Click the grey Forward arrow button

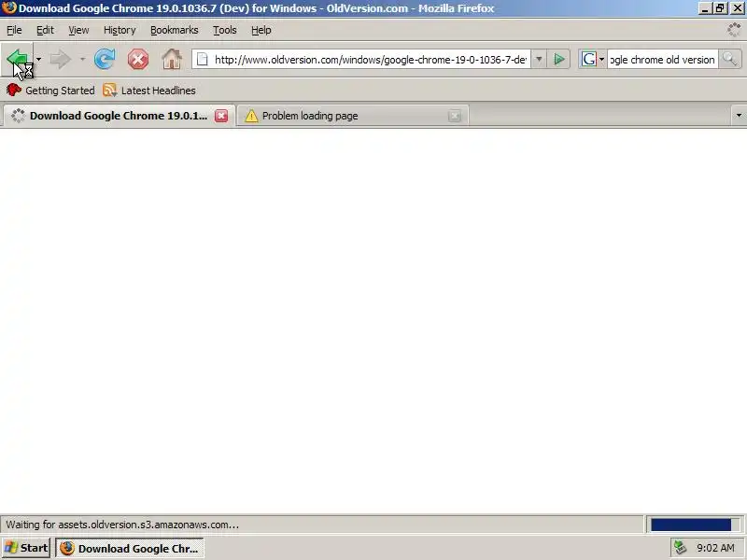coord(61,60)
